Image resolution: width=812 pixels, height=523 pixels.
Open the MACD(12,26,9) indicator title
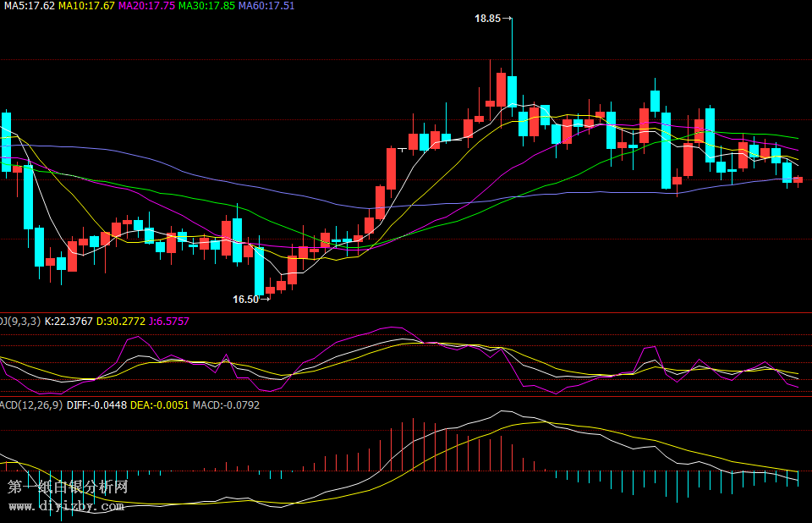pos(30,405)
